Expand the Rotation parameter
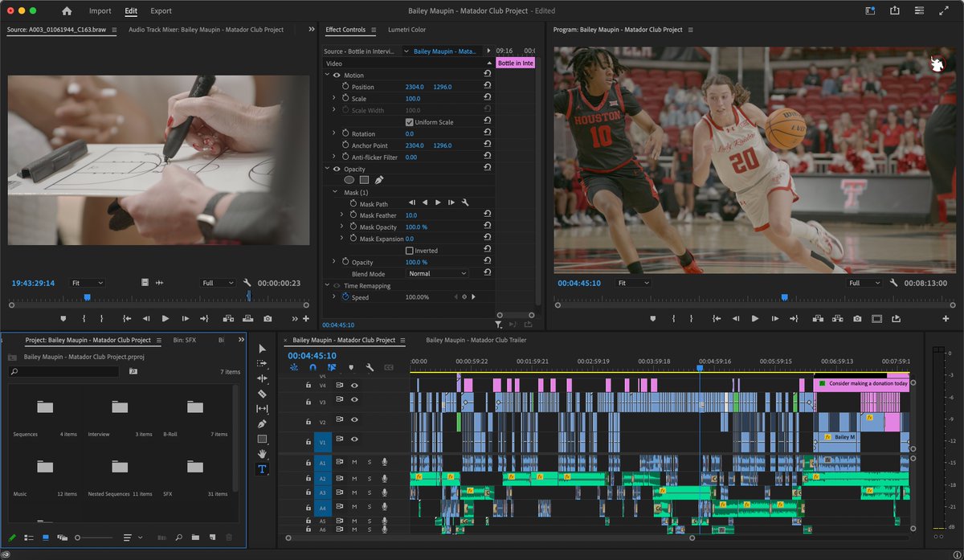 [334, 133]
